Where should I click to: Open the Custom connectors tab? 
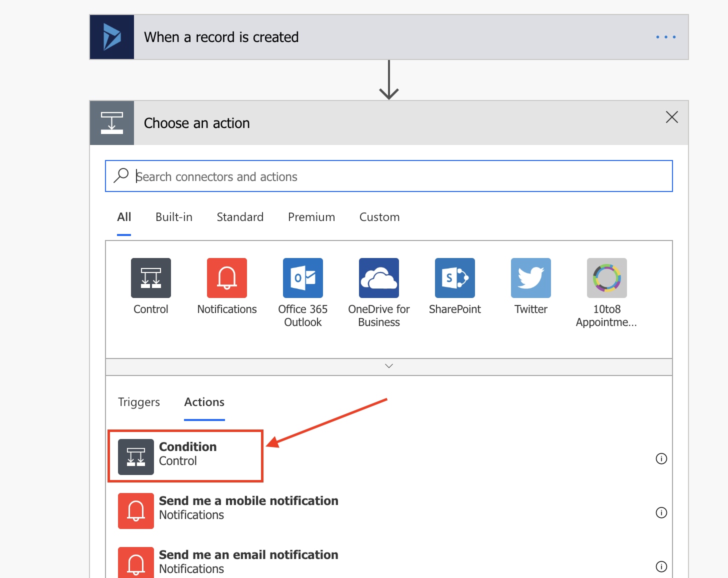[x=379, y=217]
